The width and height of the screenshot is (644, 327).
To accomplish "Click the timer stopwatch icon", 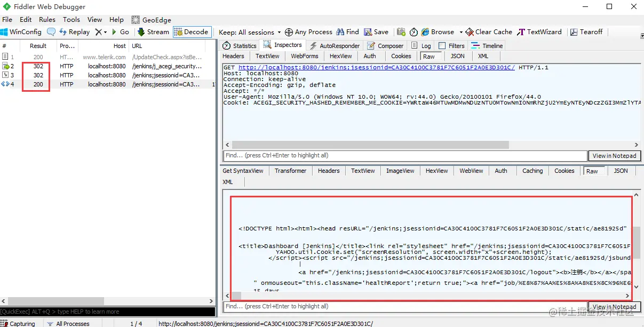I will coord(414,32).
